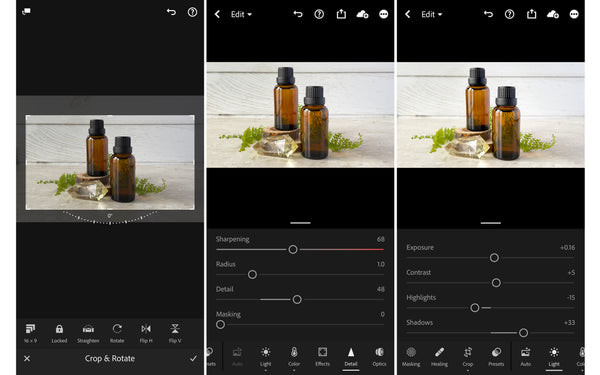Undo the last change in the Detail screen
The width and height of the screenshot is (600, 375).
[298, 14]
